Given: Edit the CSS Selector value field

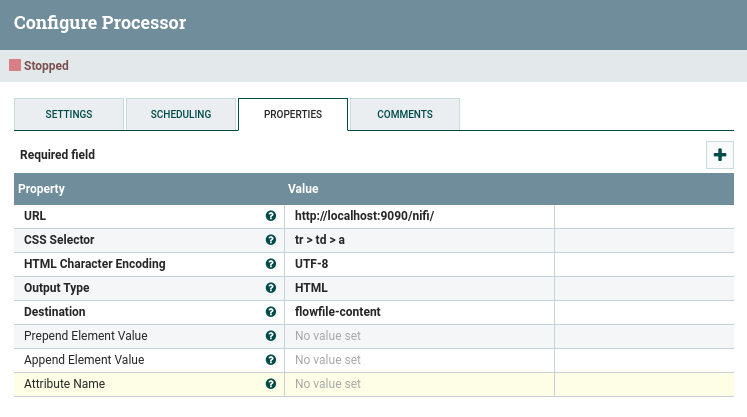Looking at the screenshot, I should click(419, 240).
